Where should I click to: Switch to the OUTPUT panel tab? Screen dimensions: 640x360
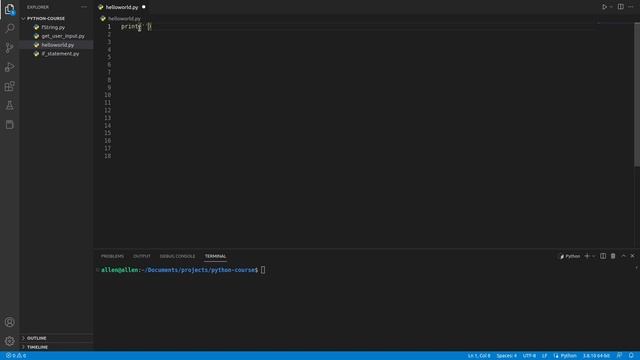tap(142, 256)
